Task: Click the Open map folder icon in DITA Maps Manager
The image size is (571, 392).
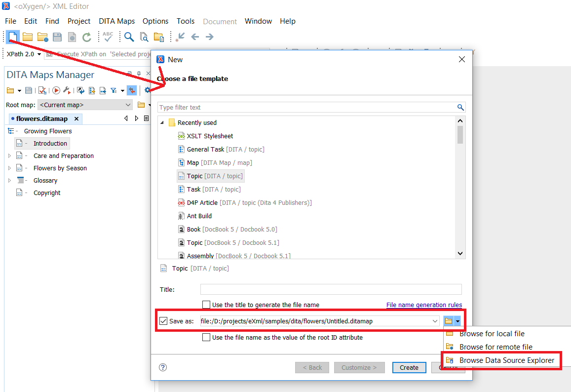Action: point(10,90)
